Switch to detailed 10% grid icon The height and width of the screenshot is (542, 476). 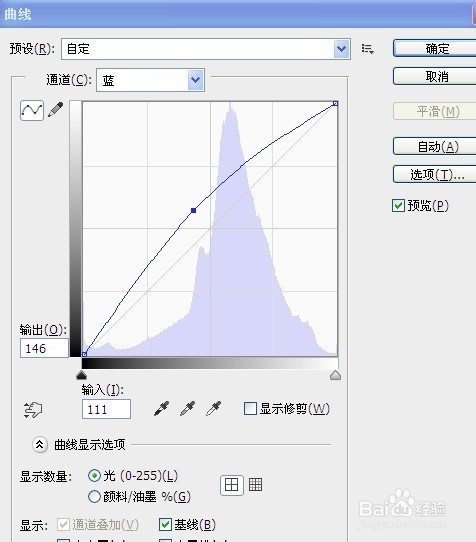pyautogui.click(x=255, y=485)
